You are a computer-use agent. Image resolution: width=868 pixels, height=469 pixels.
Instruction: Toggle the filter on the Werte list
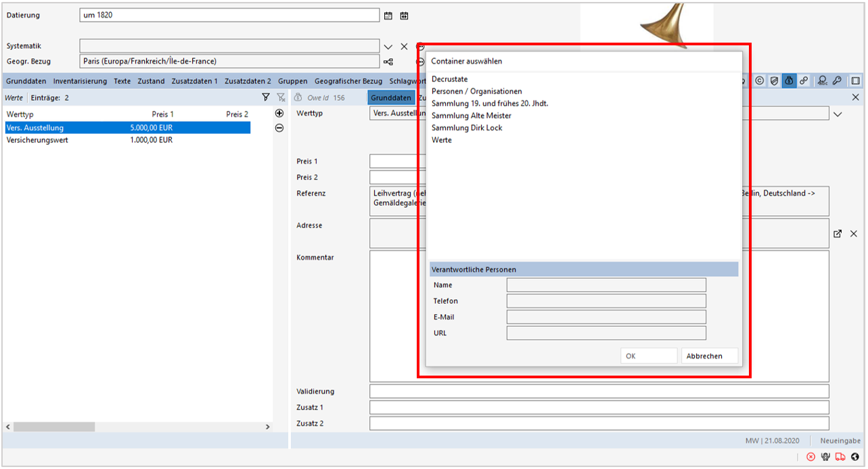266,97
